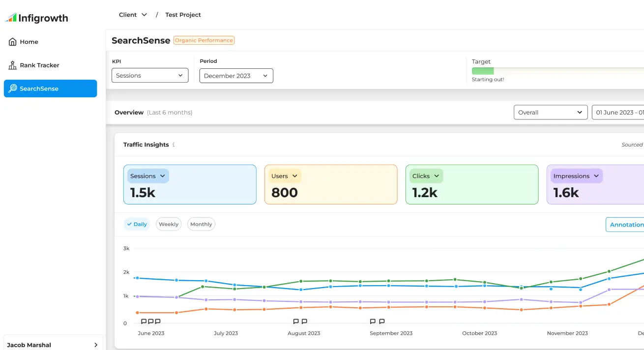Open the 01 June 2023 date range field

pyautogui.click(x=618, y=112)
